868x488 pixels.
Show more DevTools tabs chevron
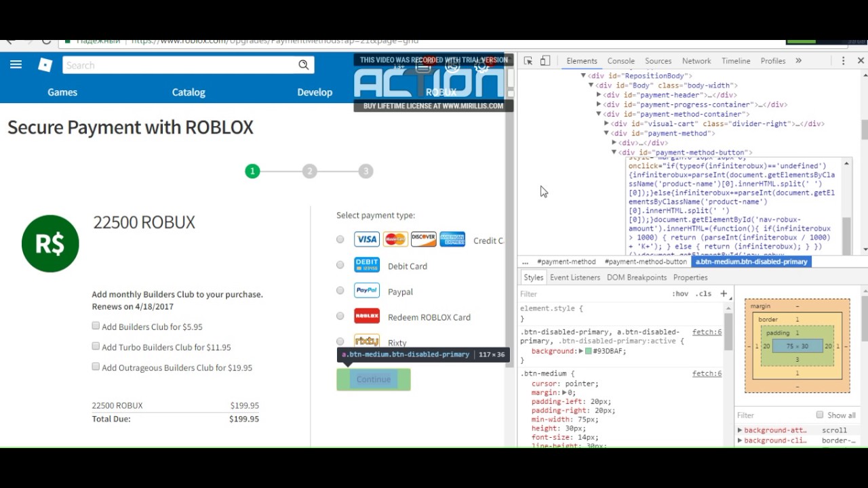pyautogui.click(x=798, y=60)
